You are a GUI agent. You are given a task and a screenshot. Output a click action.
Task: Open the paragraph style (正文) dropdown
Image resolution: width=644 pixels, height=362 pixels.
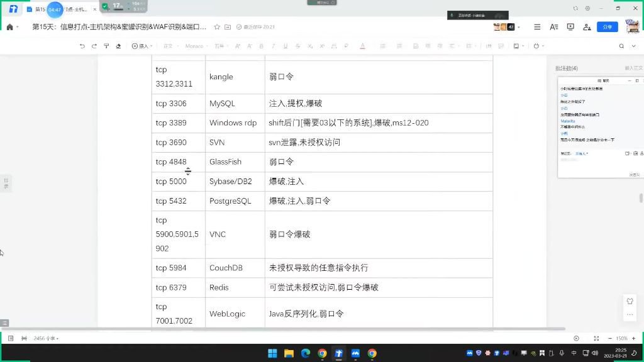(x=171, y=46)
